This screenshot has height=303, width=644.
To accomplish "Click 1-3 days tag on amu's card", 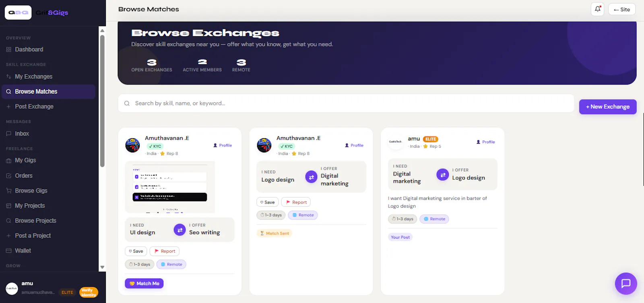I will tap(402, 219).
